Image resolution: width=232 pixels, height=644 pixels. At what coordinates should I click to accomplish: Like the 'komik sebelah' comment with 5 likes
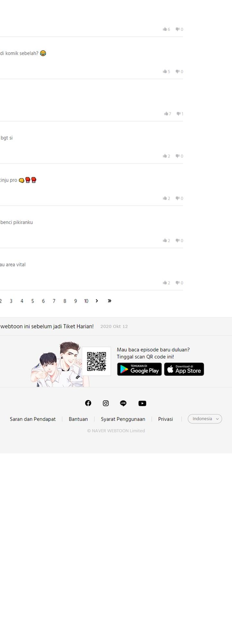tap(166, 71)
